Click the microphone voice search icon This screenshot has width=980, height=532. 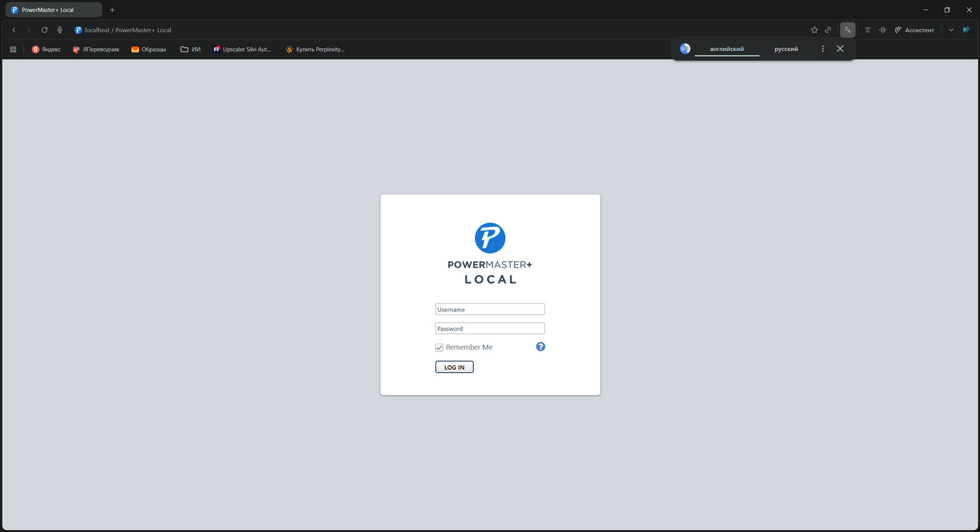click(x=60, y=30)
